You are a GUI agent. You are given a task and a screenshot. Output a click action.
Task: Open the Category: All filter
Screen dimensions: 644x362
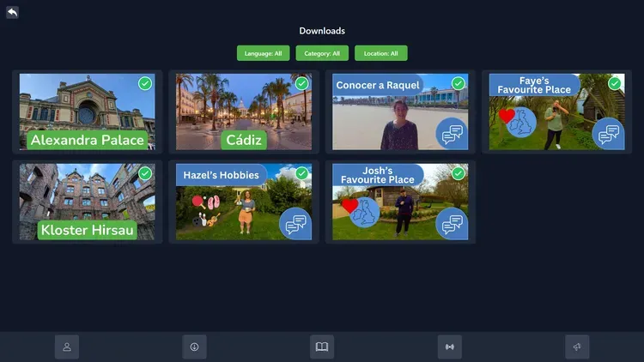[322, 53]
